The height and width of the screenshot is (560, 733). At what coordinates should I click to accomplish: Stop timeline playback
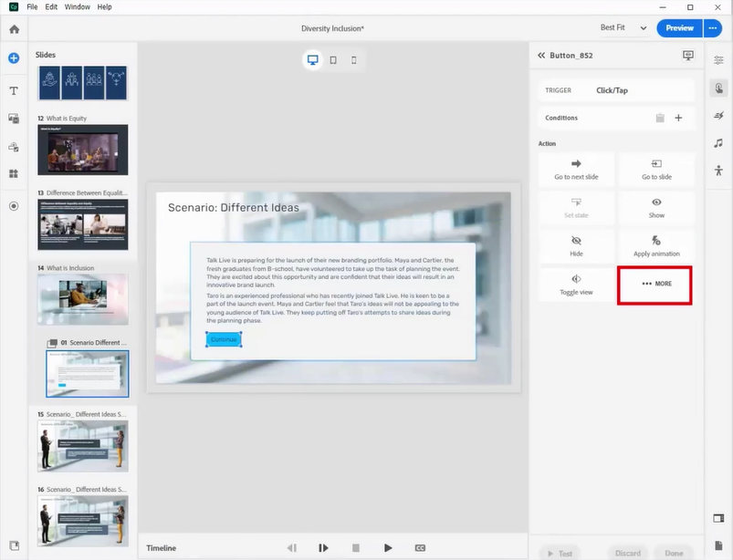356,548
